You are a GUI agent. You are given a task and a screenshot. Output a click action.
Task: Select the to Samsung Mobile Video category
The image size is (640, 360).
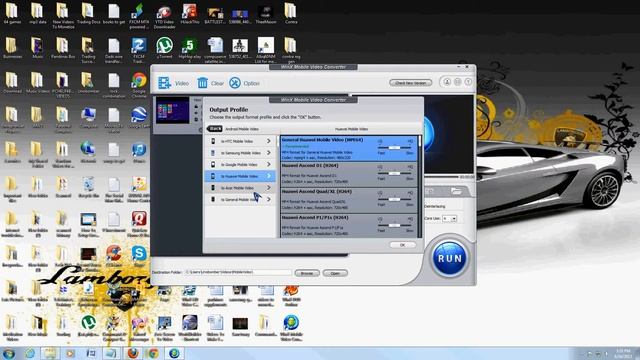click(x=240, y=153)
